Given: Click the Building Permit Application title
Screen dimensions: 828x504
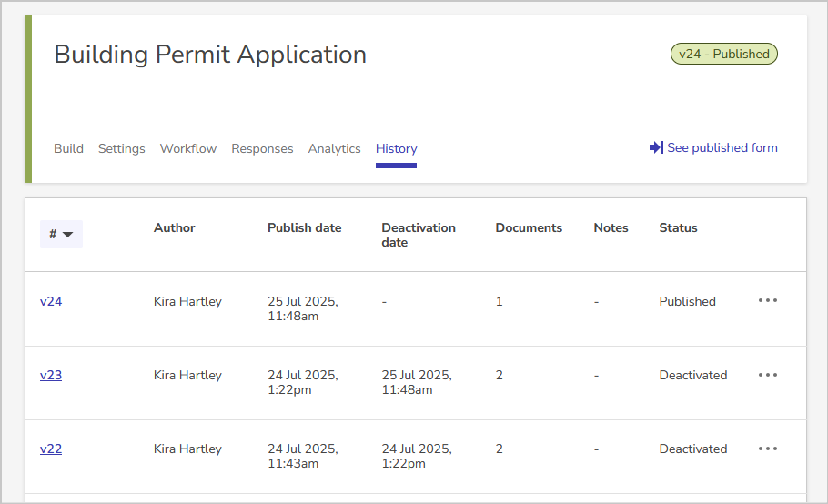Looking at the screenshot, I should click(210, 55).
